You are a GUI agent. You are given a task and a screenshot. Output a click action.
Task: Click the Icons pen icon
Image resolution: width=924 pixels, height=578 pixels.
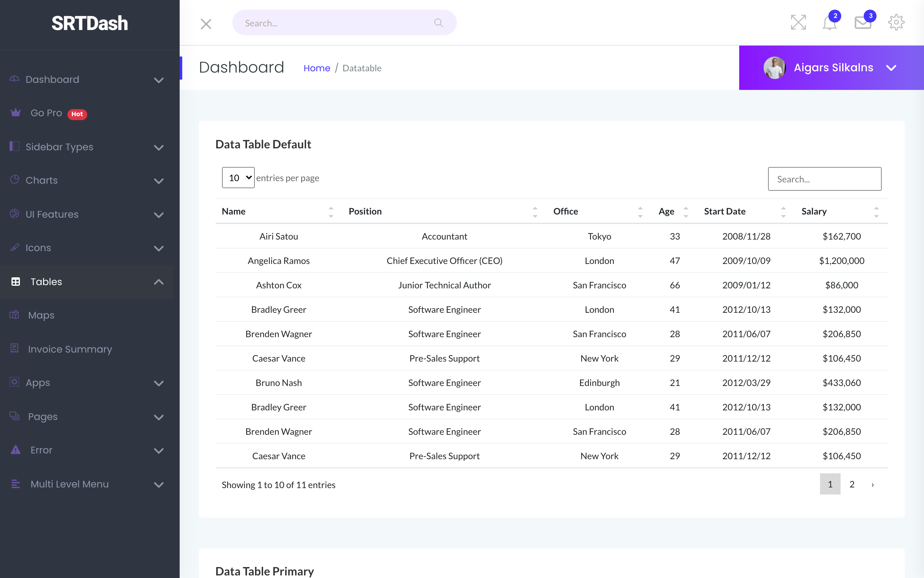14,247
